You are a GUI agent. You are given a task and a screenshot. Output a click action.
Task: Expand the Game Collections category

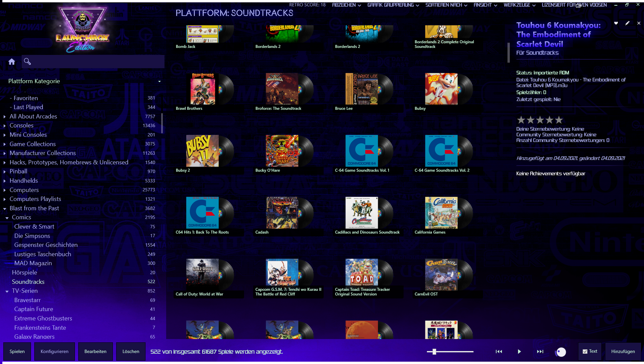[4, 144]
